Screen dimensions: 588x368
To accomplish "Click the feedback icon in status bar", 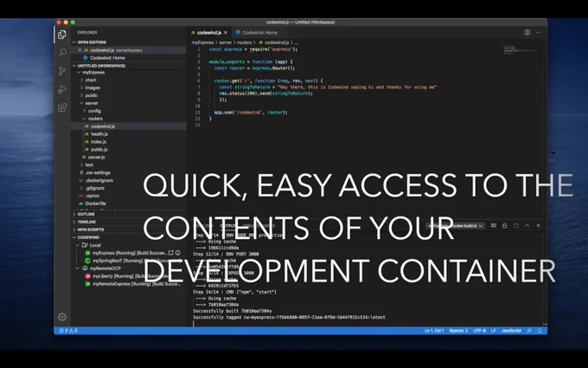I will point(529,331).
